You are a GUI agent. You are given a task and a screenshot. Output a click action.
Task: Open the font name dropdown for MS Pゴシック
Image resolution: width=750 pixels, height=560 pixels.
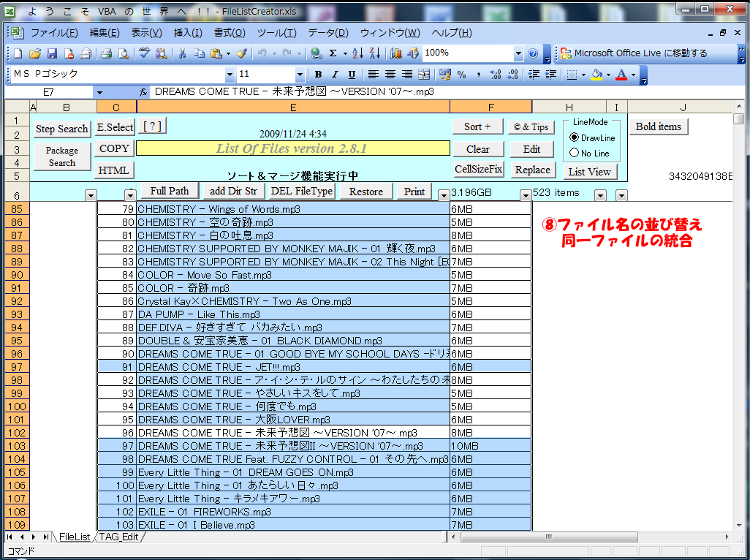[230, 75]
